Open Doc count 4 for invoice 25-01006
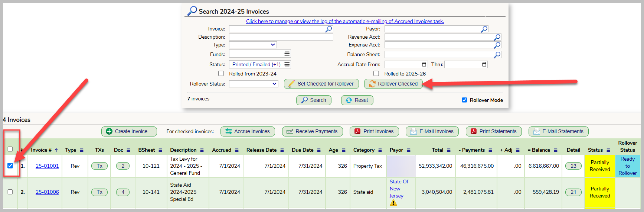 tap(123, 192)
